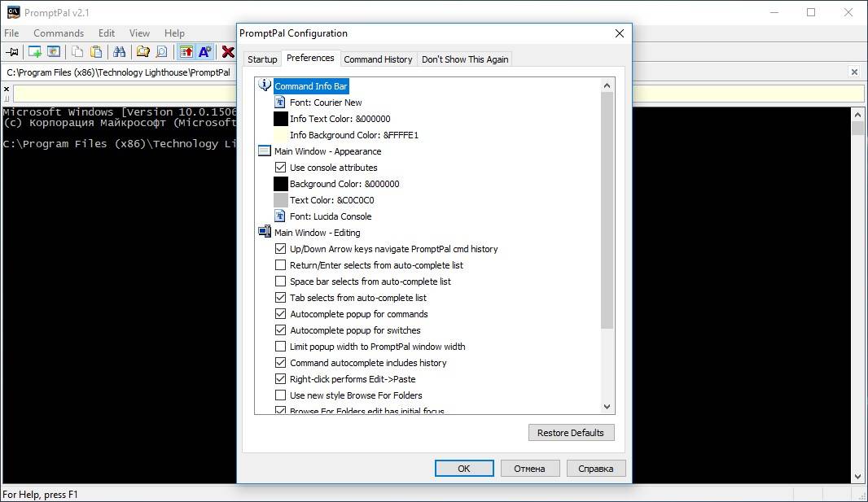Open the View menu
868x502 pixels.
pos(139,33)
